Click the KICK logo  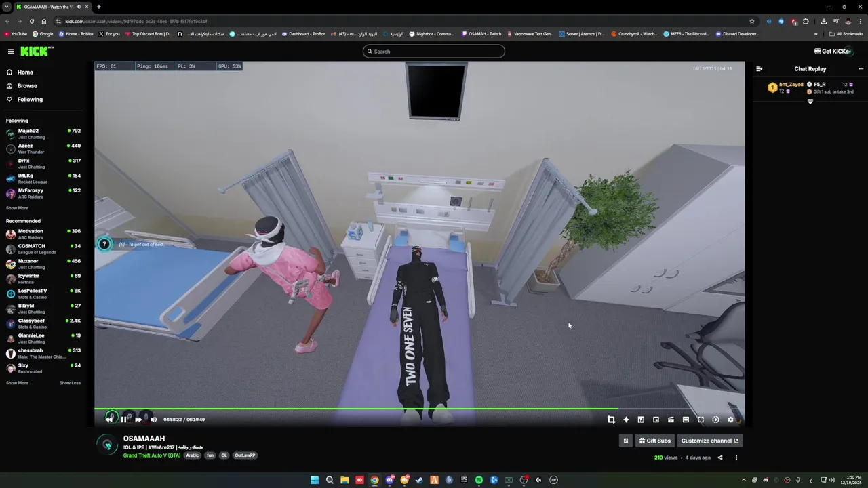(37, 51)
